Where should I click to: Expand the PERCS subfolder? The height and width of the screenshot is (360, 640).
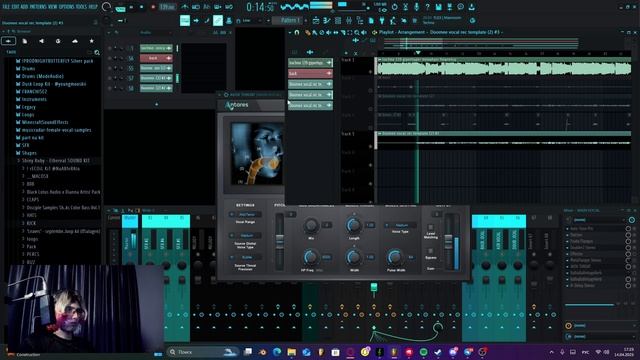[33, 254]
